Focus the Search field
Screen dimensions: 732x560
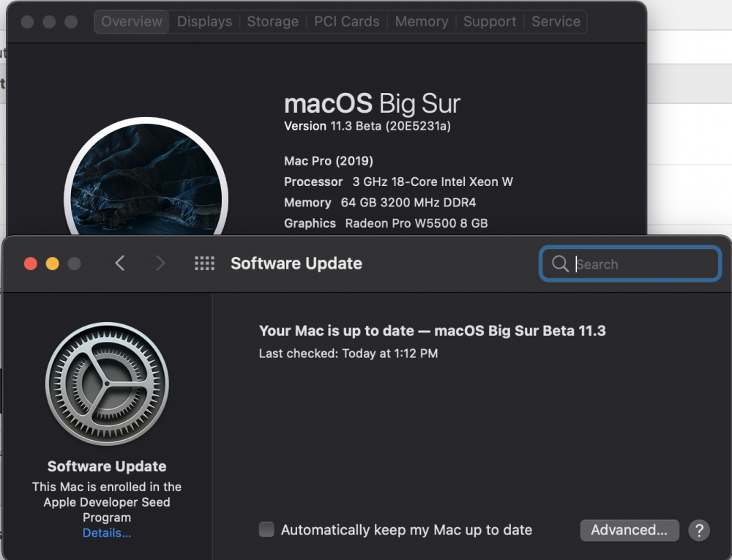(630, 264)
